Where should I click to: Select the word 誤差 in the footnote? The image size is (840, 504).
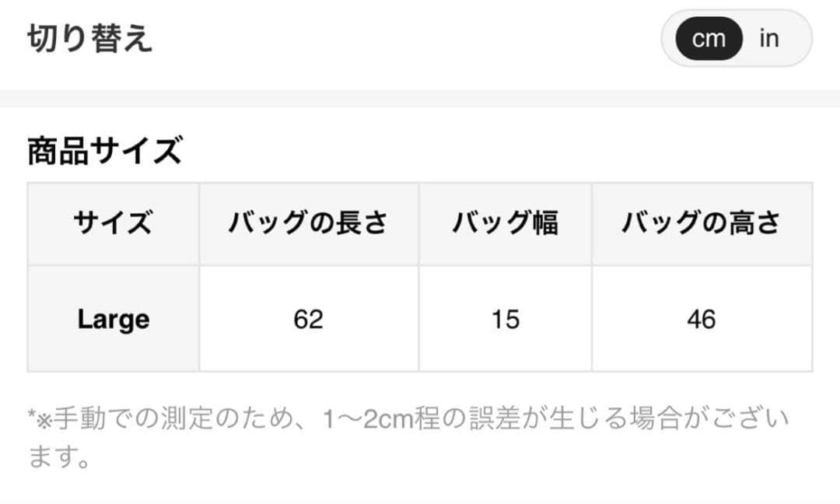pyautogui.click(x=495, y=419)
